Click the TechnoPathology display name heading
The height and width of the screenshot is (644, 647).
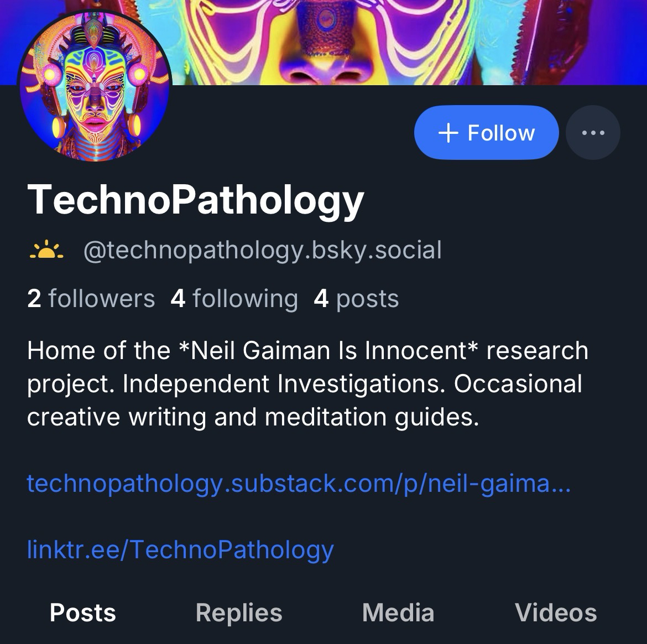point(196,200)
